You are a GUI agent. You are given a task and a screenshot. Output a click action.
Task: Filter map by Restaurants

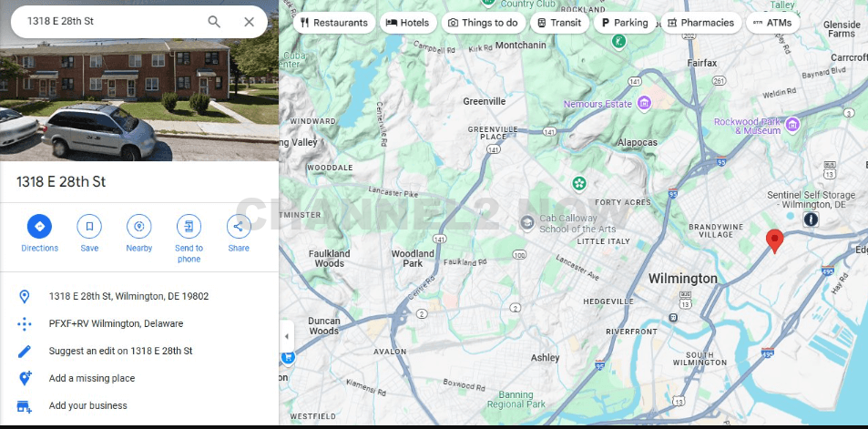333,23
